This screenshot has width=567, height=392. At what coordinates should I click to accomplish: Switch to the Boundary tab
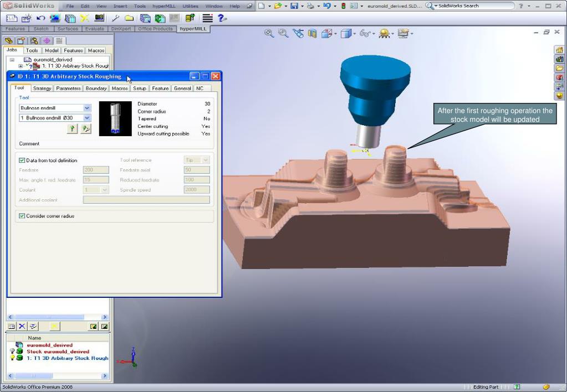coord(96,88)
